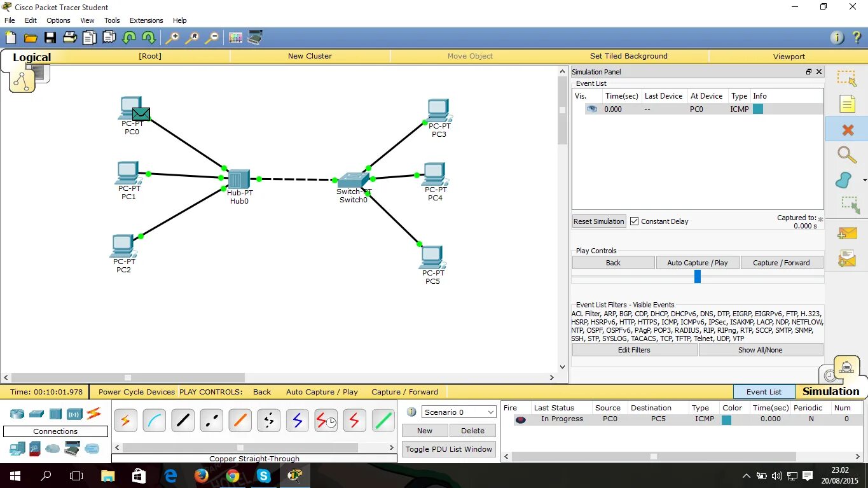This screenshot has height=488, width=868.
Task: Select the Hubs device category icon
Action: coord(55,414)
